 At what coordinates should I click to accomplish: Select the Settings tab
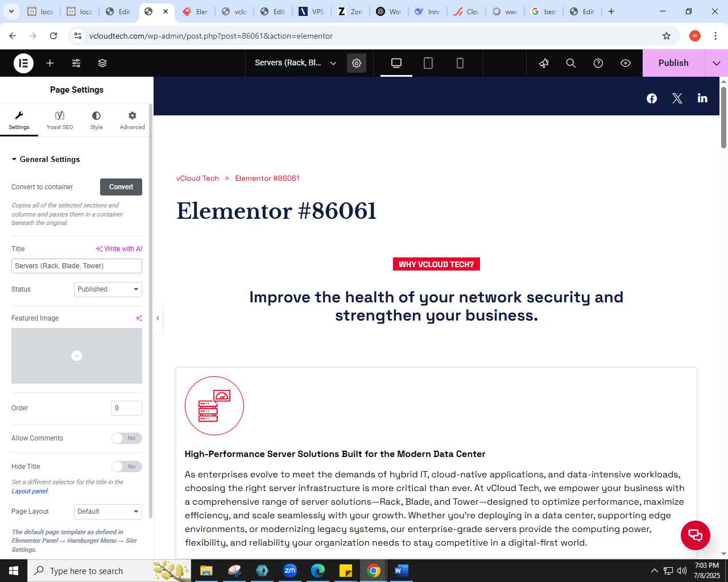pos(19,120)
